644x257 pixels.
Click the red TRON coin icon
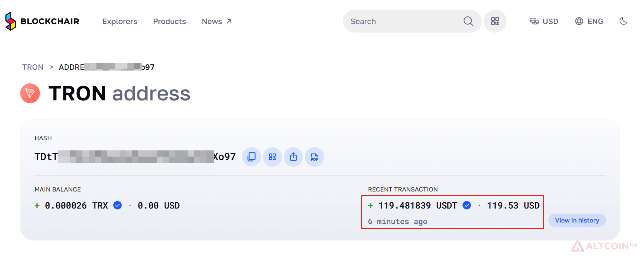click(x=30, y=93)
